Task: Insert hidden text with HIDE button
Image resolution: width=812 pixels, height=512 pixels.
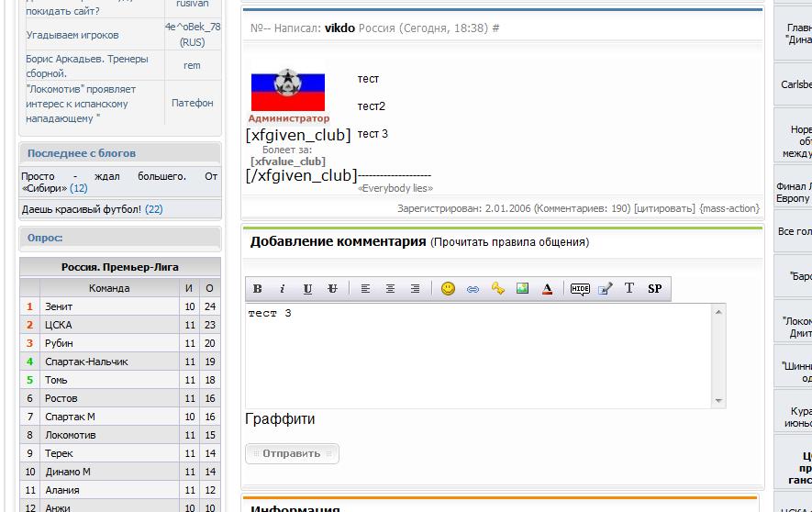Action: 580,289
